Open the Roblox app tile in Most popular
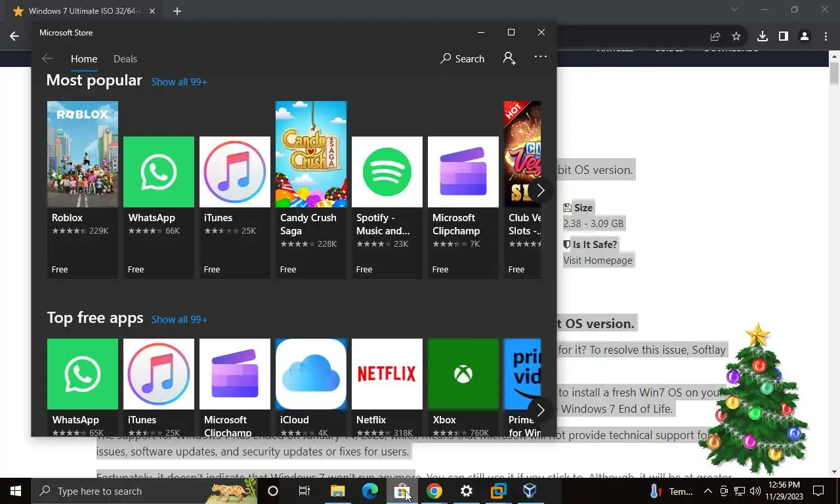 coord(83,190)
